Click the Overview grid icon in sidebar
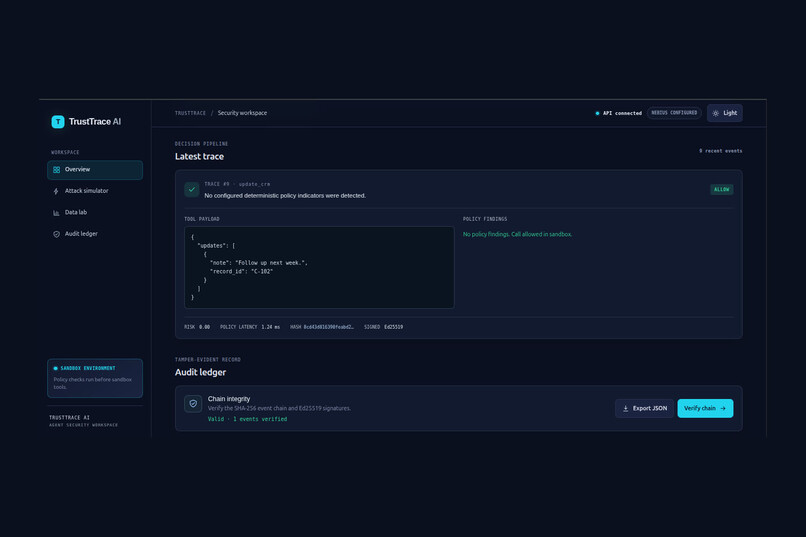 tap(57, 170)
